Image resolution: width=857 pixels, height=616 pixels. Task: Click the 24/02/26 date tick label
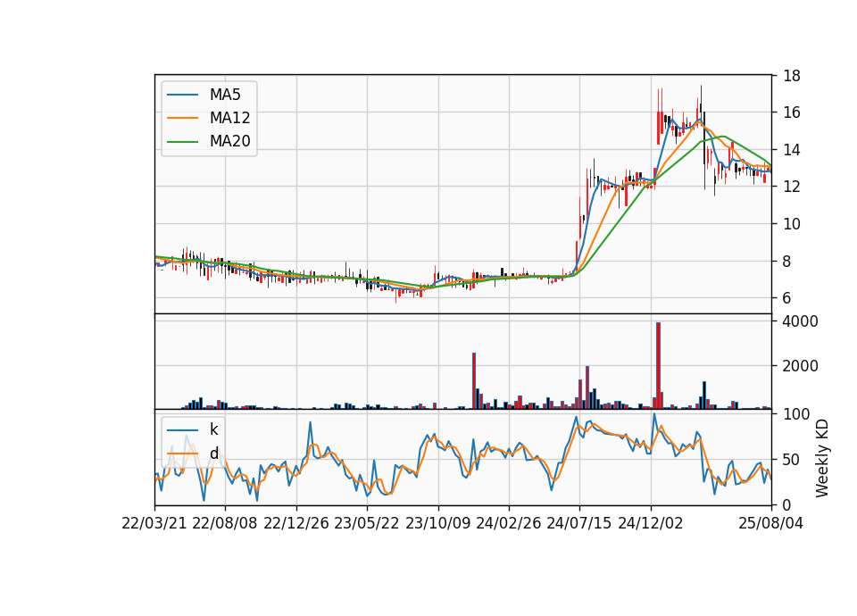coord(508,523)
